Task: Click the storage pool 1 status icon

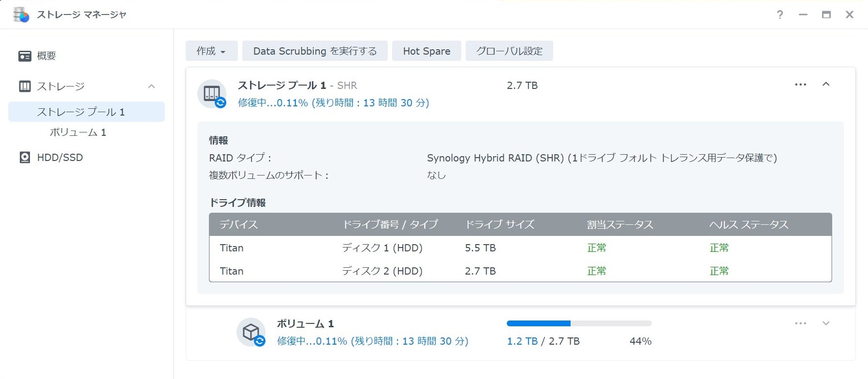Action: point(212,94)
